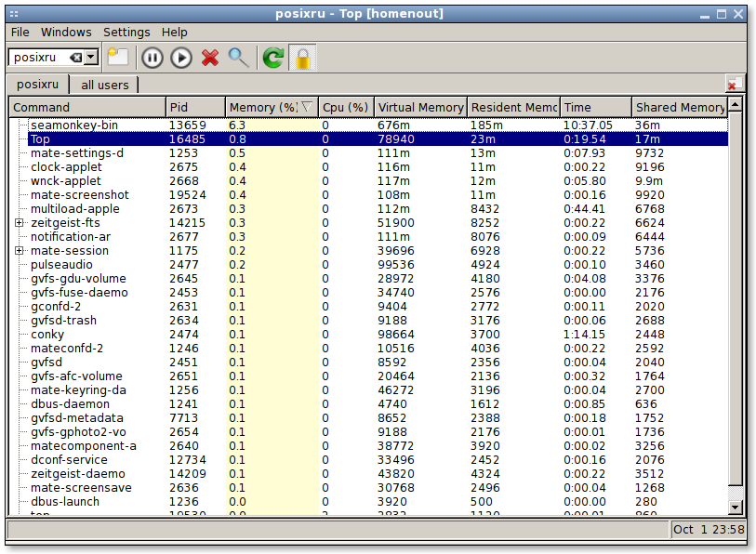Open the Windows menu
This screenshot has height=554, width=756.
point(66,33)
